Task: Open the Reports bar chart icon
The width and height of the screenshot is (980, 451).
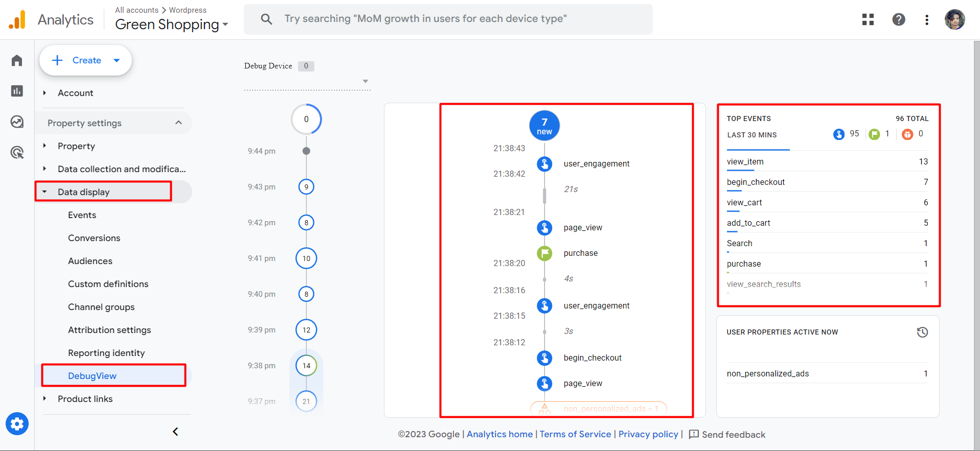Action: pos(17,91)
